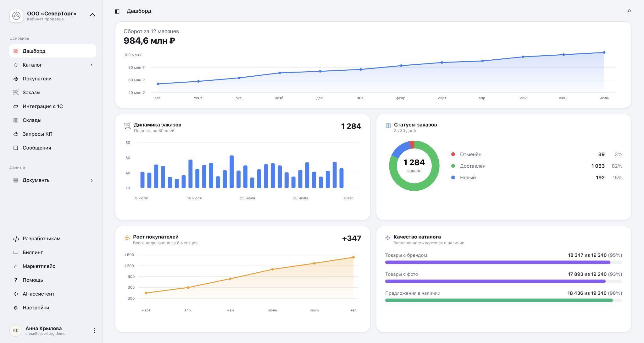Open search via magnifier icon
Screen dimensions: 644x343
click(x=629, y=11)
